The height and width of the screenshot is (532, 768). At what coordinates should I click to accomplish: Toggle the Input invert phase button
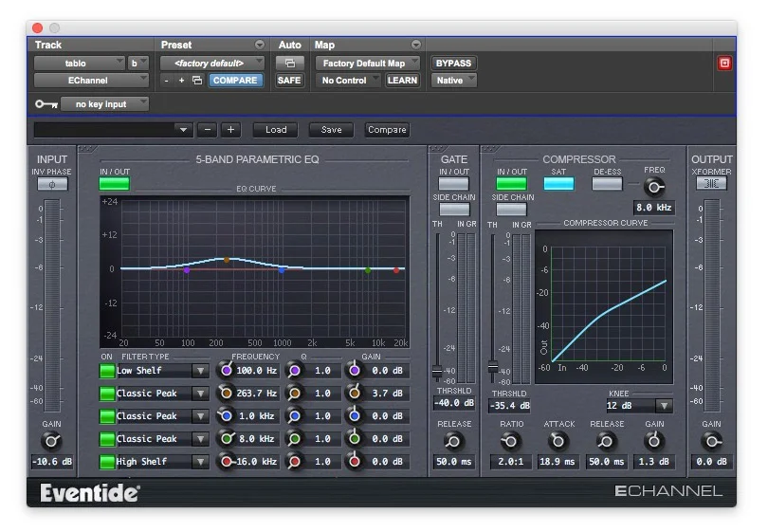click(52, 184)
